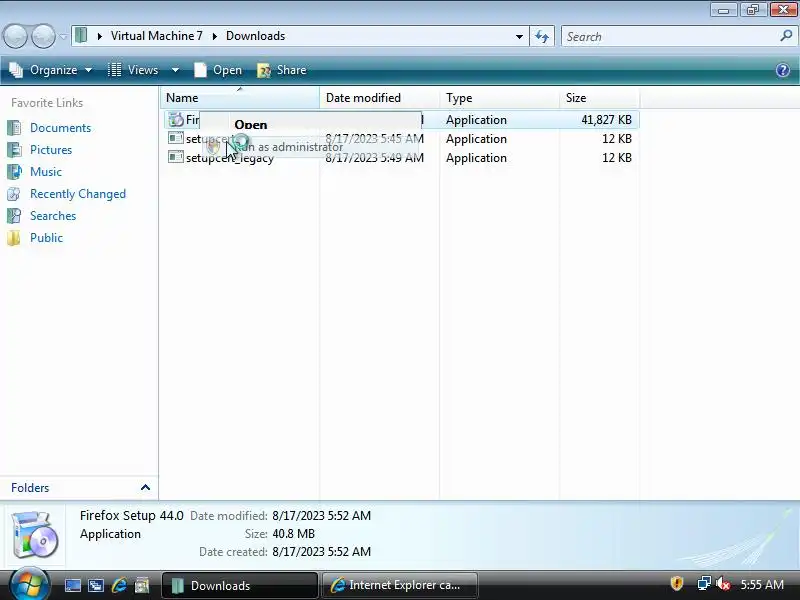Click the Public folder icon

(14, 238)
